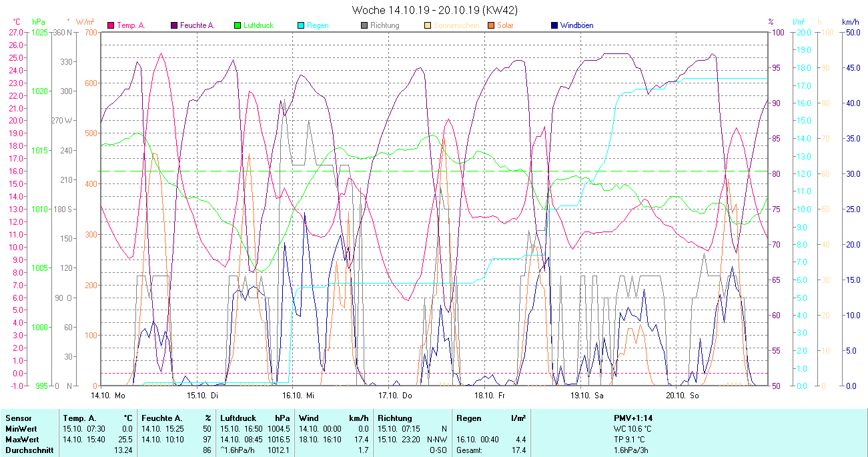Select the 'Regen' legend label
868x457 pixels.
coord(318,25)
